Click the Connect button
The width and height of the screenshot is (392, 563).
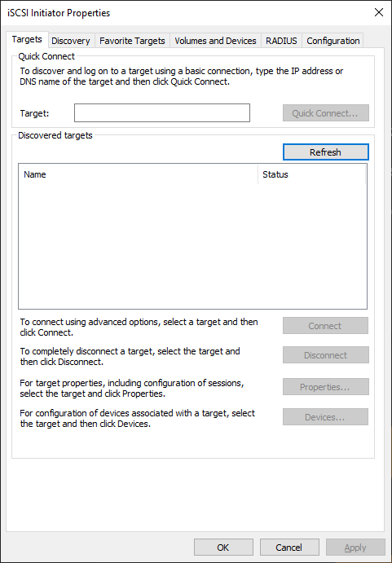325,326
